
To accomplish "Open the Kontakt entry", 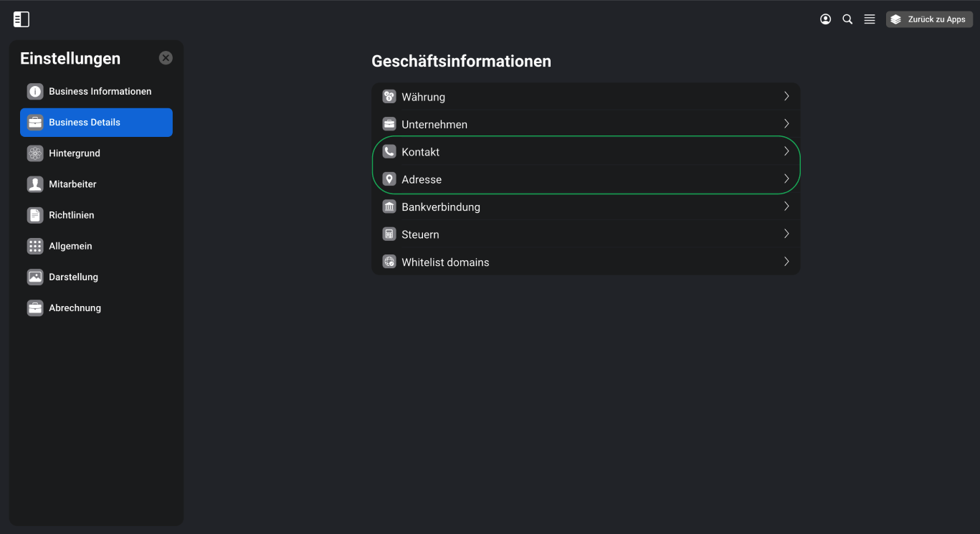I will click(x=586, y=152).
